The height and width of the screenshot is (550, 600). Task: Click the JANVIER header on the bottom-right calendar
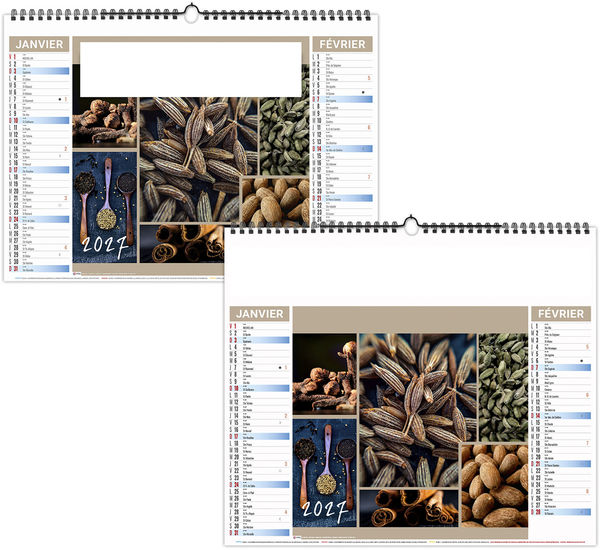point(259,314)
